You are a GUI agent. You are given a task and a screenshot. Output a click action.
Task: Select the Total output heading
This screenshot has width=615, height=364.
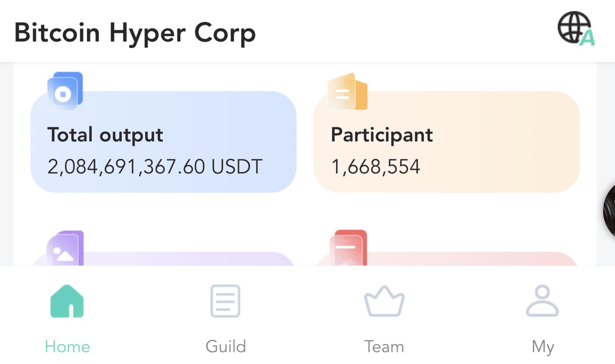click(x=105, y=135)
